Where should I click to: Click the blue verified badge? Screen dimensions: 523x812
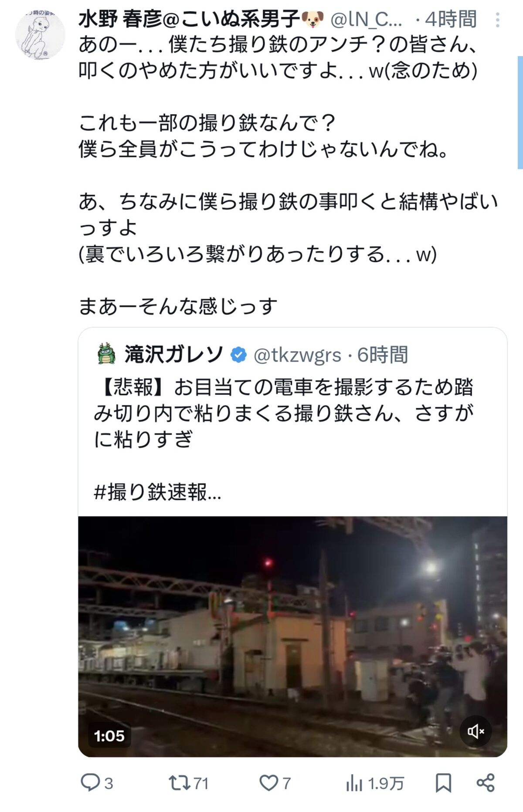[238, 355]
